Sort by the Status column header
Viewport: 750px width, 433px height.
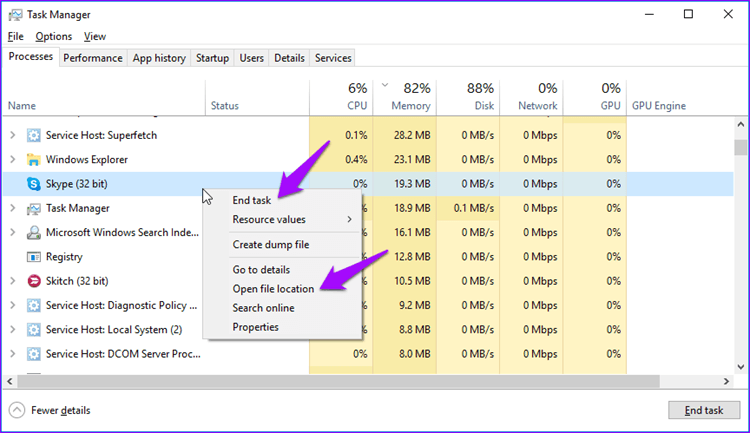[x=257, y=98]
